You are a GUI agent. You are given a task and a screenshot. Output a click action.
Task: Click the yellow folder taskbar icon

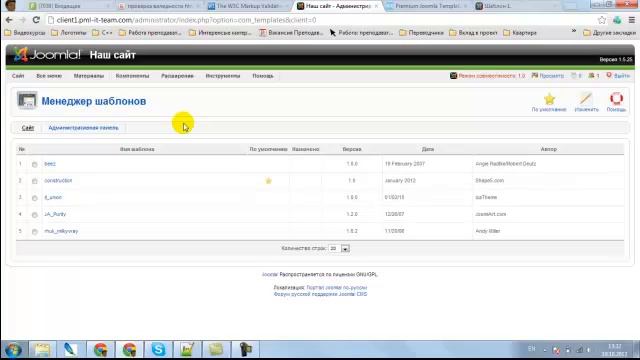click(x=216, y=350)
